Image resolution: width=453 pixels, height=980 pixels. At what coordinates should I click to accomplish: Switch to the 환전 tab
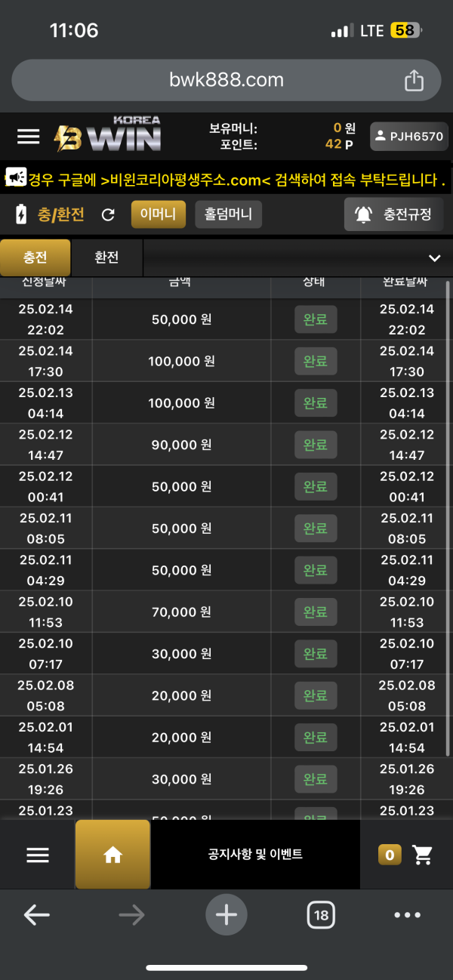coord(106,257)
